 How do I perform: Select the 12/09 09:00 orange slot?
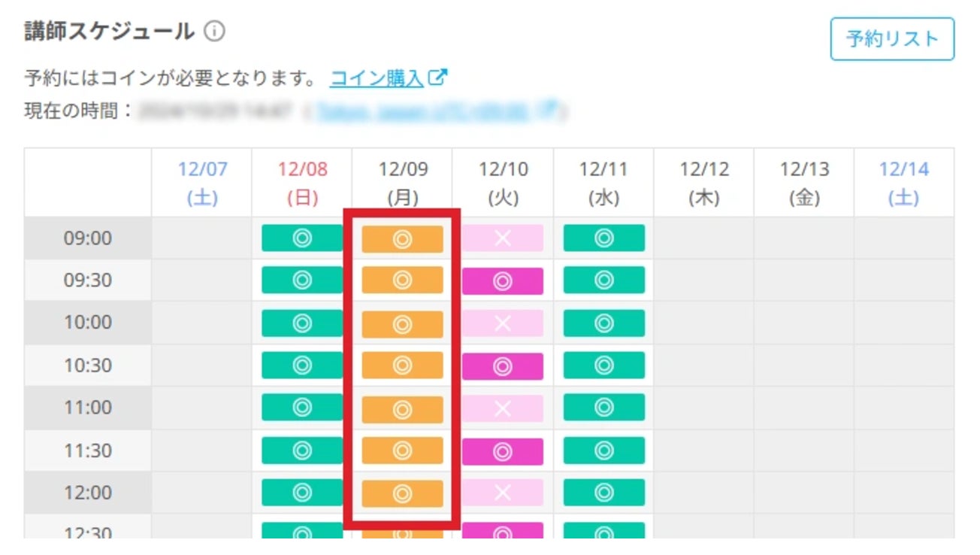pos(402,238)
